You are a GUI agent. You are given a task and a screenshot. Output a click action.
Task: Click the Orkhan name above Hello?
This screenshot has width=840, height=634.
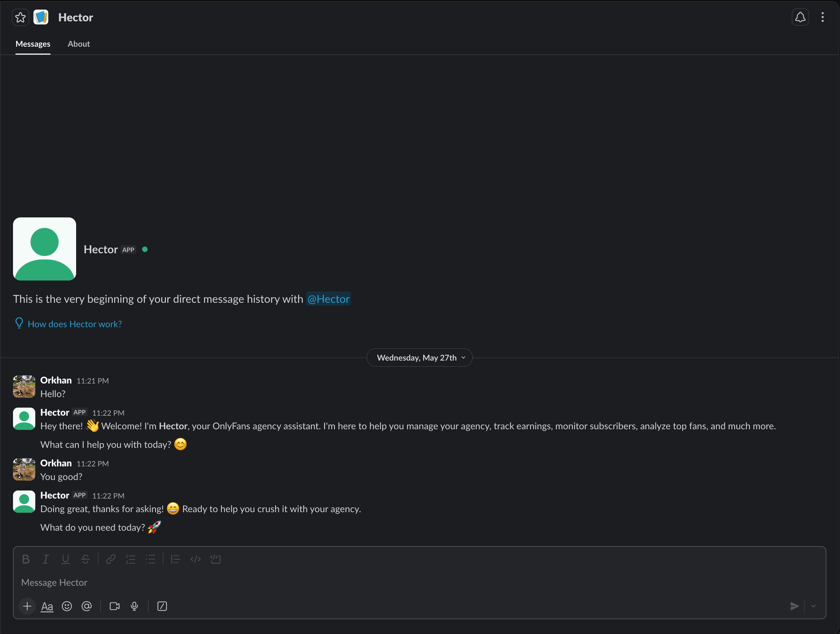(56, 380)
